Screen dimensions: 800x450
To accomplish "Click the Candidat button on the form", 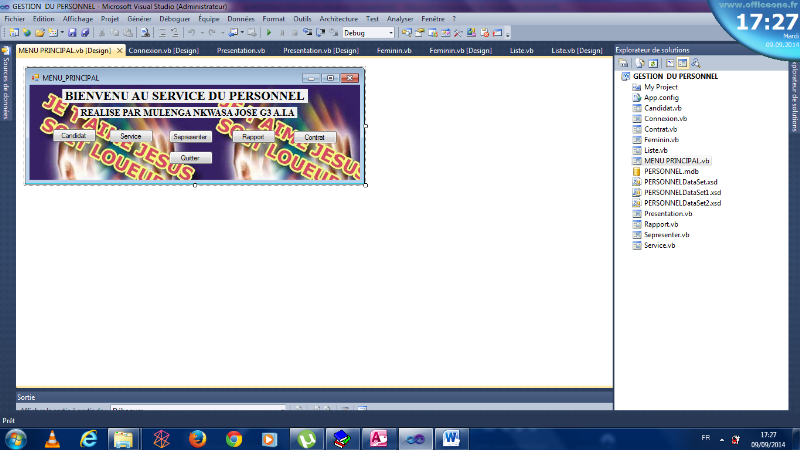I will tap(73, 136).
